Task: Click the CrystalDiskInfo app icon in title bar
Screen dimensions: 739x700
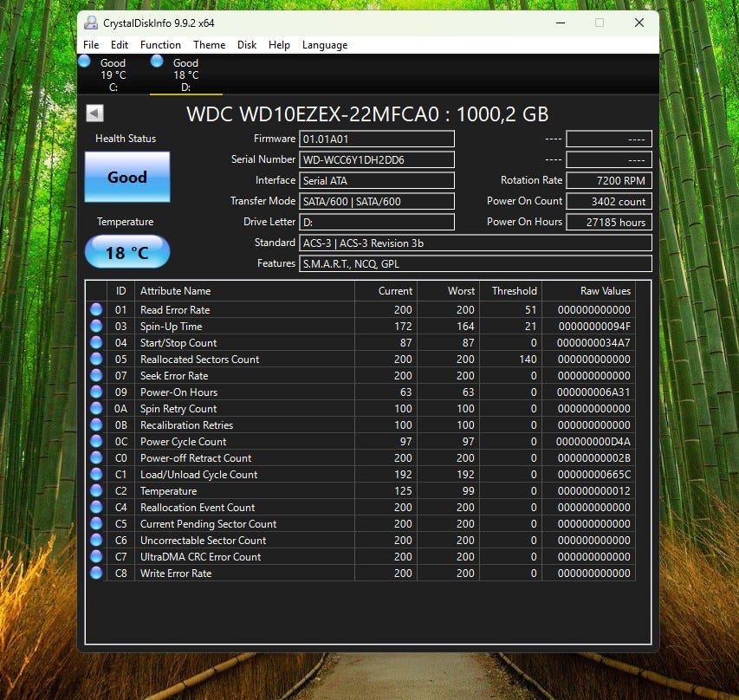Action: [90, 23]
